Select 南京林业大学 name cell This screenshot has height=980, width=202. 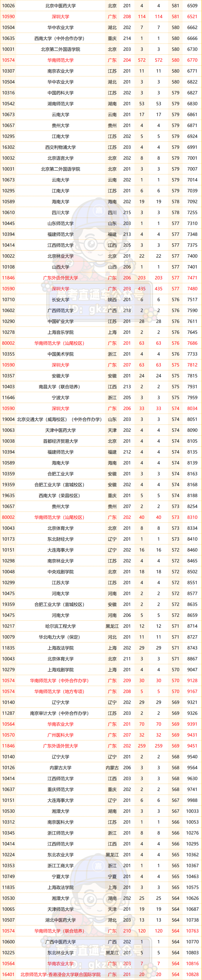60,561
